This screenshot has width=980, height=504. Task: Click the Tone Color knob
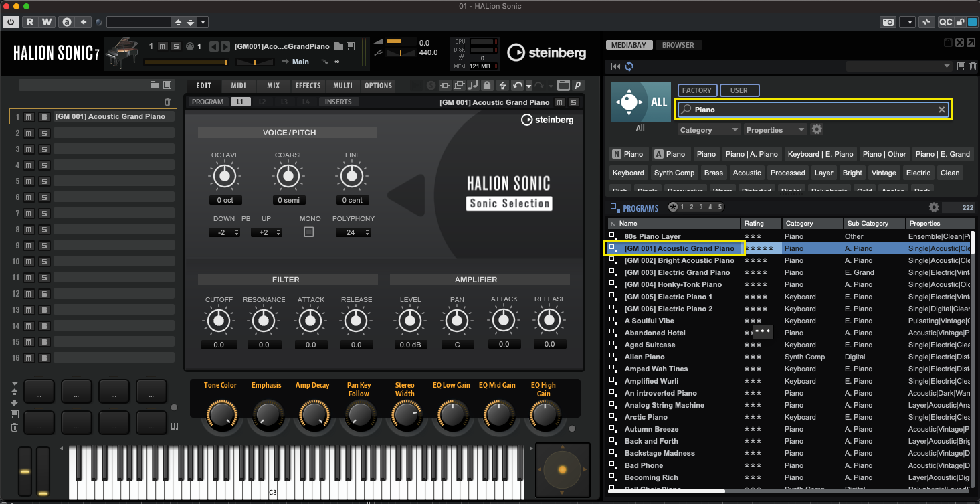[x=220, y=415]
